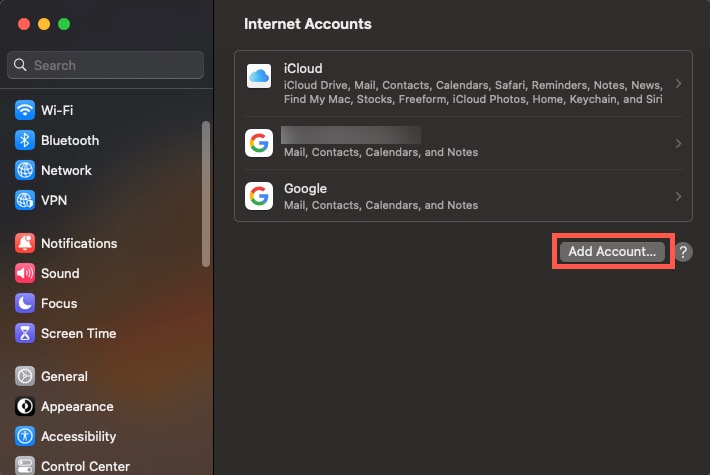
Task: Choose VPN label in sidebar
Action: [54, 200]
